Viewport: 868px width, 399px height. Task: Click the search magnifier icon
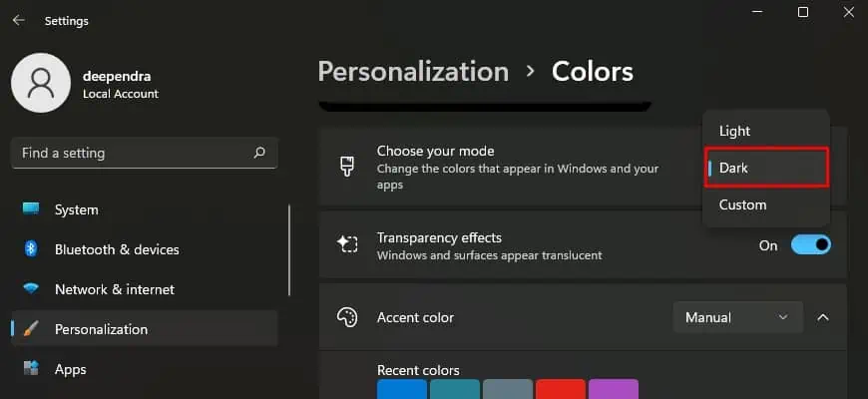(259, 153)
